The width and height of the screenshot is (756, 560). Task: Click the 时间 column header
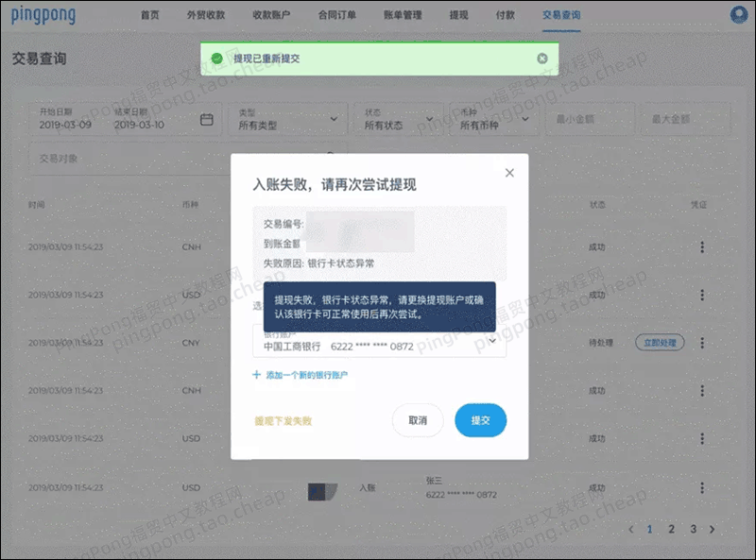(x=36, y=205)
